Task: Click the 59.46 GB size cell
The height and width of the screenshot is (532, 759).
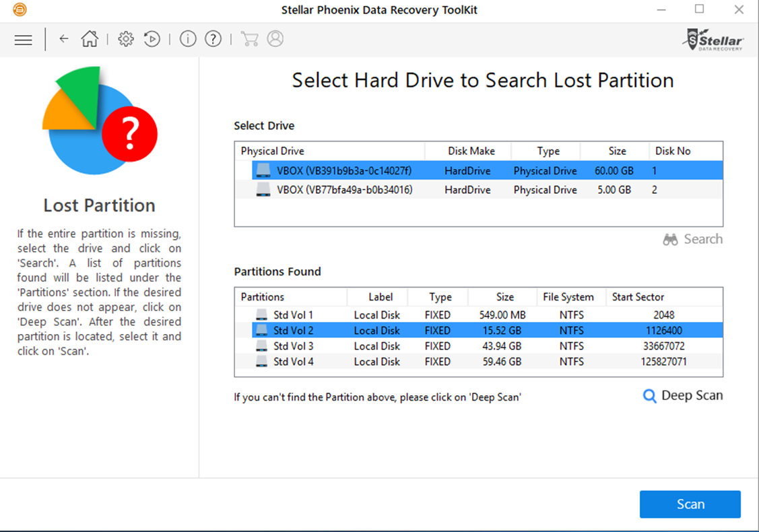Action: pos(502,361)
